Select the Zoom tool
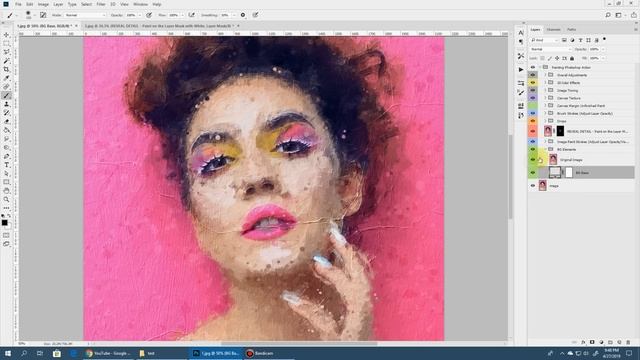This screenshot has width=640, height=360. tap(6, 199)
